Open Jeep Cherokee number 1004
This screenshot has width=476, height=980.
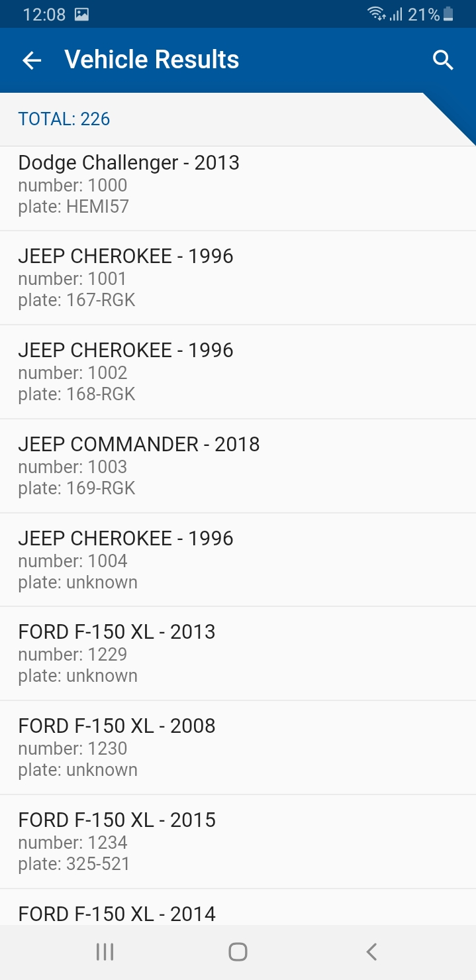pos(238,560)
